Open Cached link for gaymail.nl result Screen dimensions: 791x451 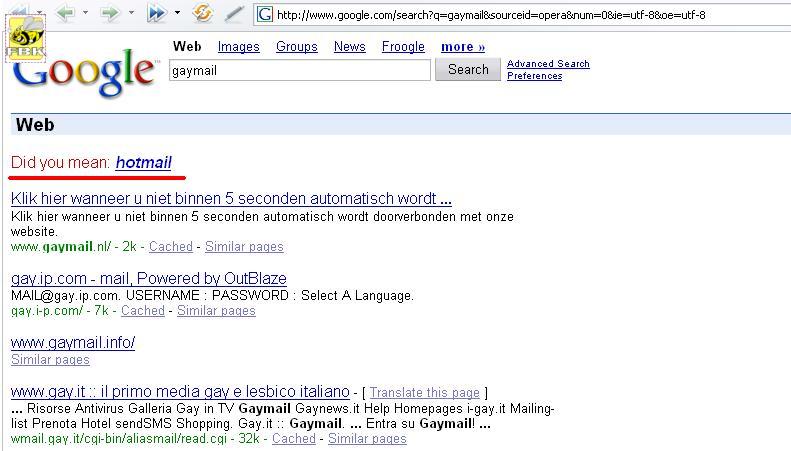[171, 247]
